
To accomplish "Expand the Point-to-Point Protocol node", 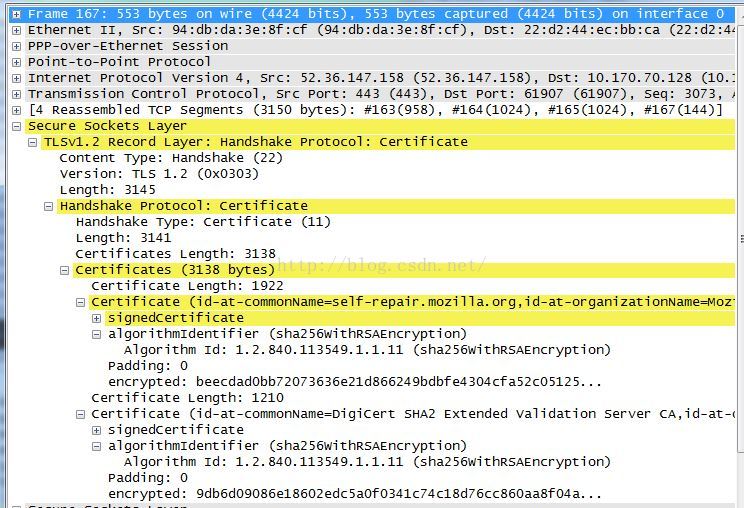I will 17,62.
